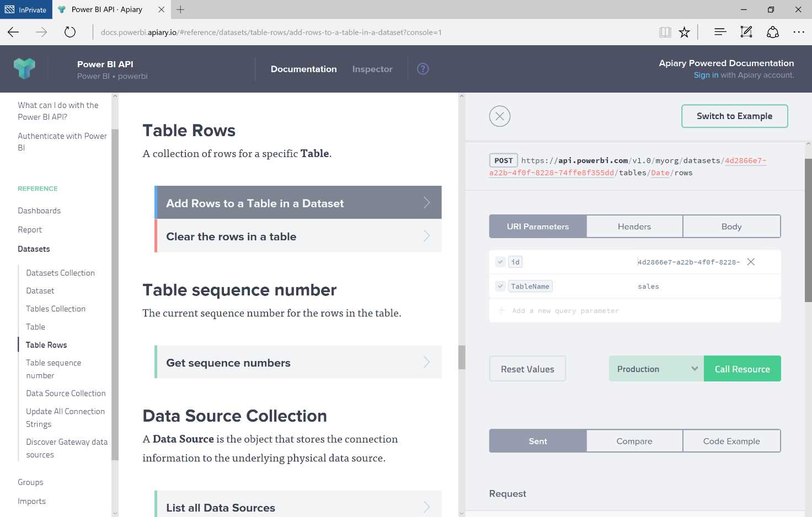812x517 pixels.
Task: Open the Hub using the lines icon
Action: (x=720, y=32)
